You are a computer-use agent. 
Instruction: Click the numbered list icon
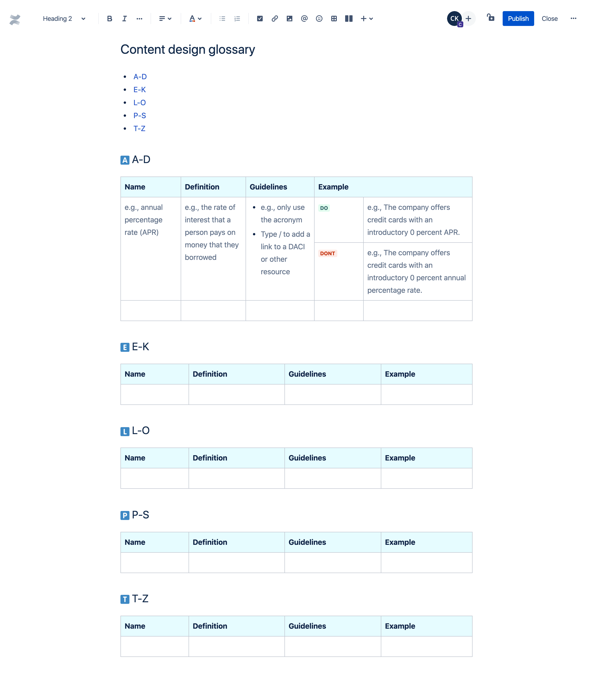point(237,19)
